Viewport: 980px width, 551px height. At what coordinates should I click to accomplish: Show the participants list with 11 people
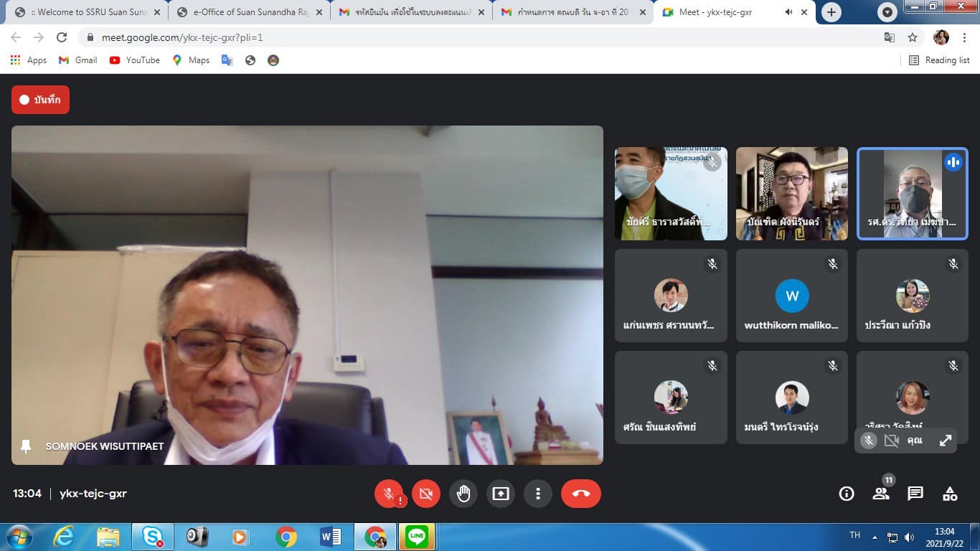881,494
